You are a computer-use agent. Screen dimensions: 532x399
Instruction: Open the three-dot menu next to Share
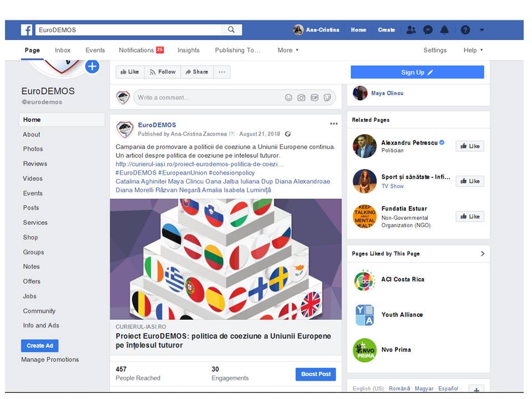pos(222,72)
